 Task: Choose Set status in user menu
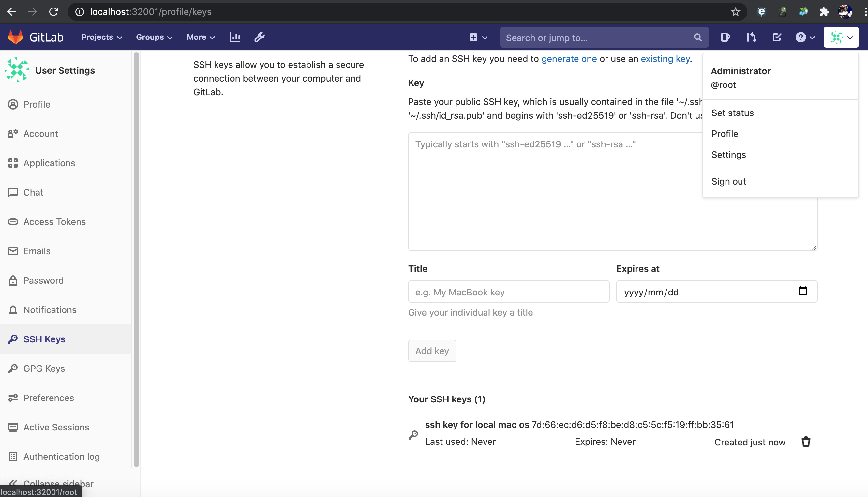[732, 113]
